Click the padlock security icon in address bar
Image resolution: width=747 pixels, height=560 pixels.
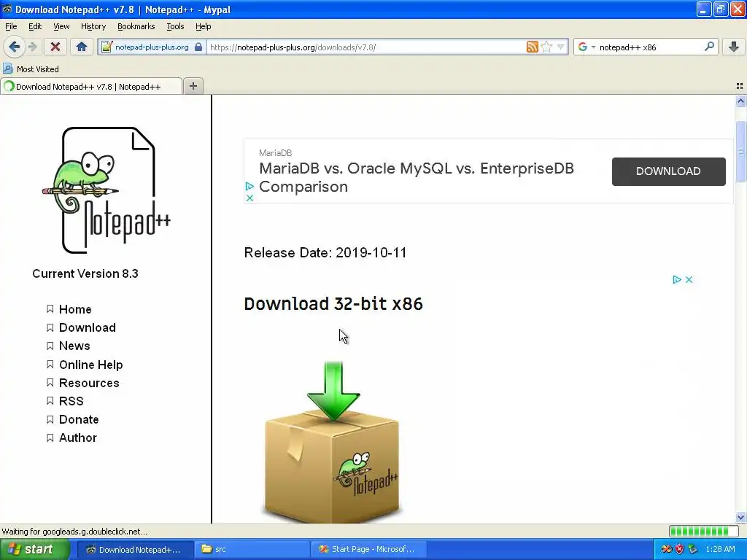click(x=198, y=47)
